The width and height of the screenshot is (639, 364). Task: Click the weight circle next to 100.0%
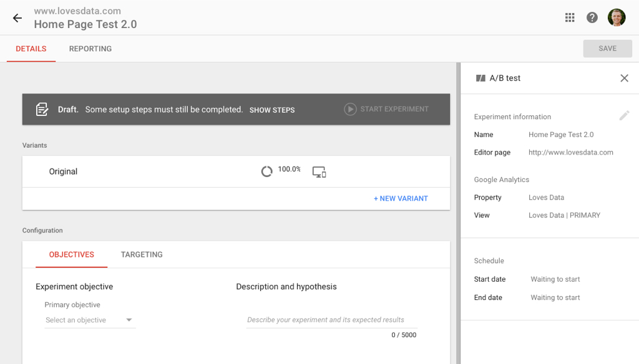coord(266,169)
